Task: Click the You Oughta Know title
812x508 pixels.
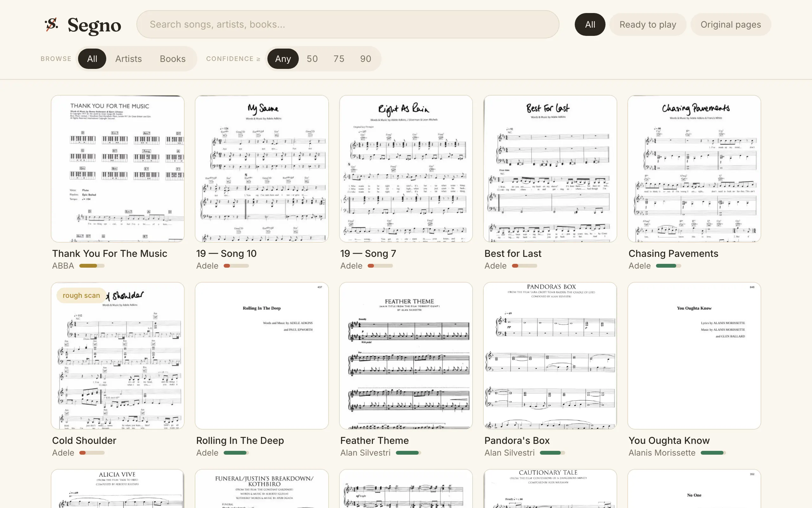Action: click(669, 440)
